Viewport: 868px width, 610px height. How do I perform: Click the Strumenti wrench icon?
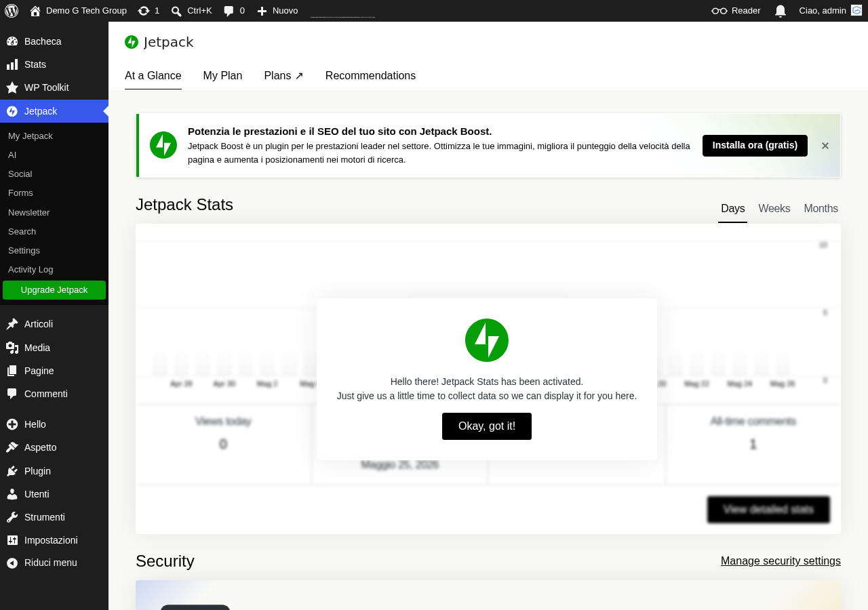point(12,517)
